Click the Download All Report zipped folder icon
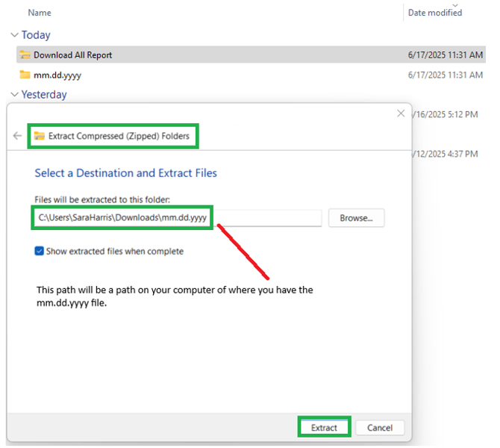The image size is (500, 448). 25,55
